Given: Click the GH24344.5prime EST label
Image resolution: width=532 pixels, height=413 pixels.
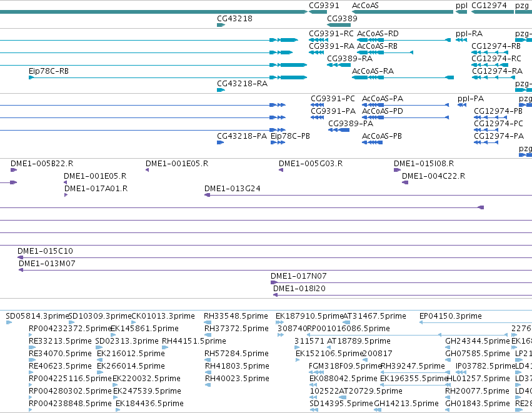Looking at the screenshot, I should pyautogui.click(x=478, y=341).
